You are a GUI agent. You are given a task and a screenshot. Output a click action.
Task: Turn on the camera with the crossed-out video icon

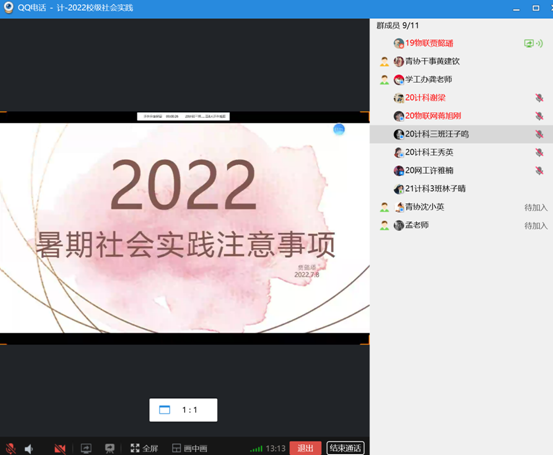point(60,449)
